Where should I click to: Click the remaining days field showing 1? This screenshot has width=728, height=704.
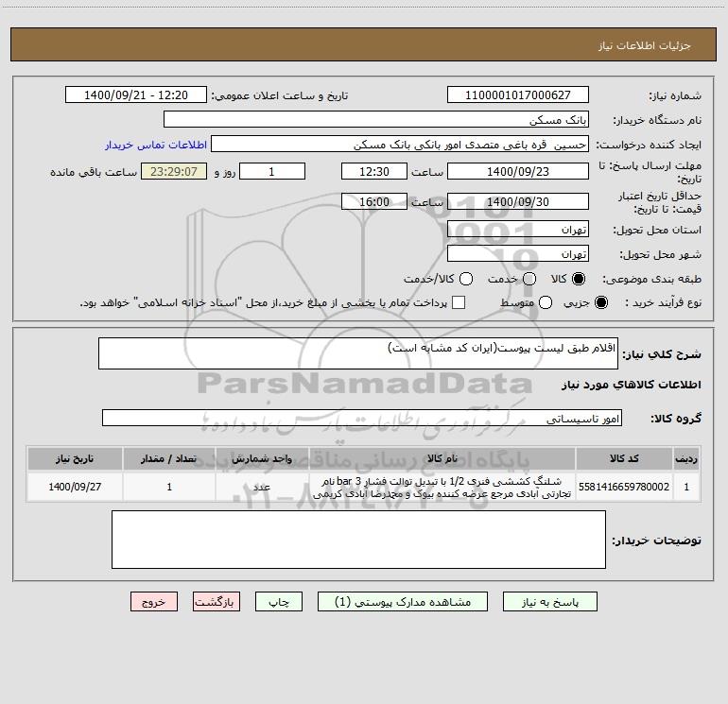click(272, 171)
